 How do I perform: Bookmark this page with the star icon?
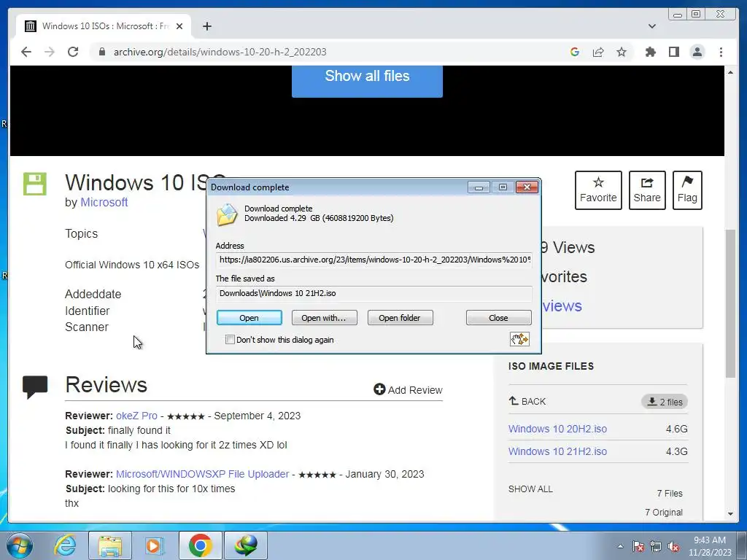[622, 52]
